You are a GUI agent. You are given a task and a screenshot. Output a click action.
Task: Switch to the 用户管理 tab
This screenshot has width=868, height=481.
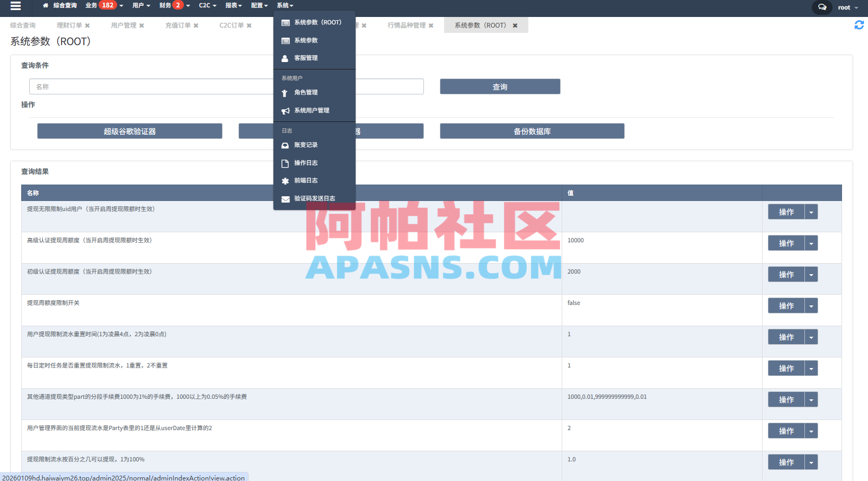123,25
